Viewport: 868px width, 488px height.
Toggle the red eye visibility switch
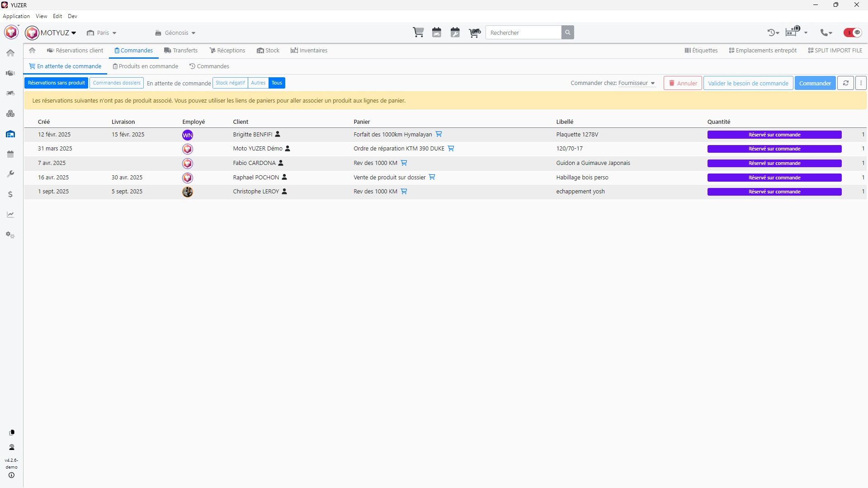(x=853, y=33)
